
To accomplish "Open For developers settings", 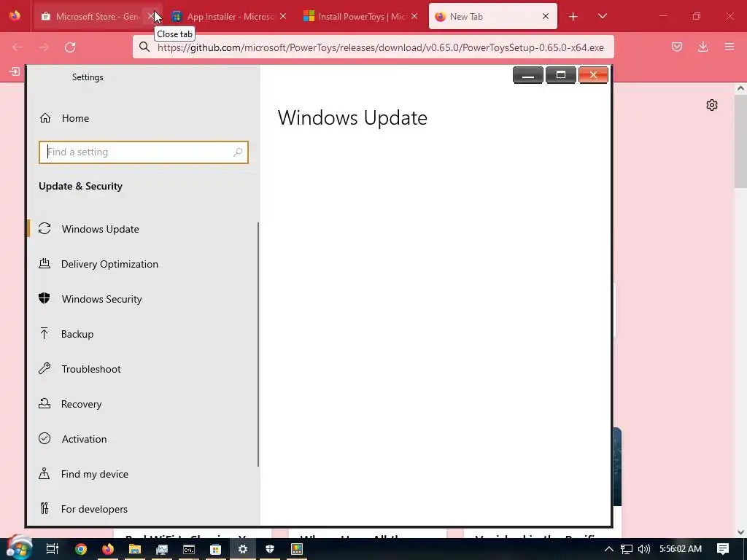I will click(x=143, y=509).
